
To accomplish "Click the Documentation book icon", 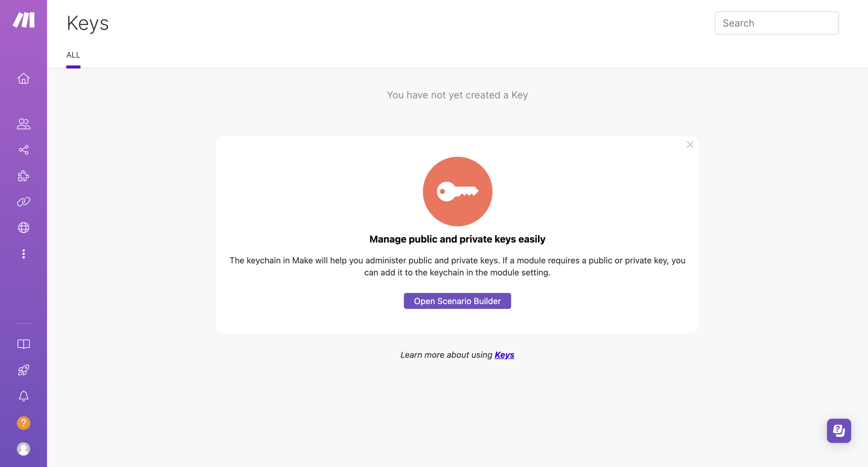I will [24, 344].
